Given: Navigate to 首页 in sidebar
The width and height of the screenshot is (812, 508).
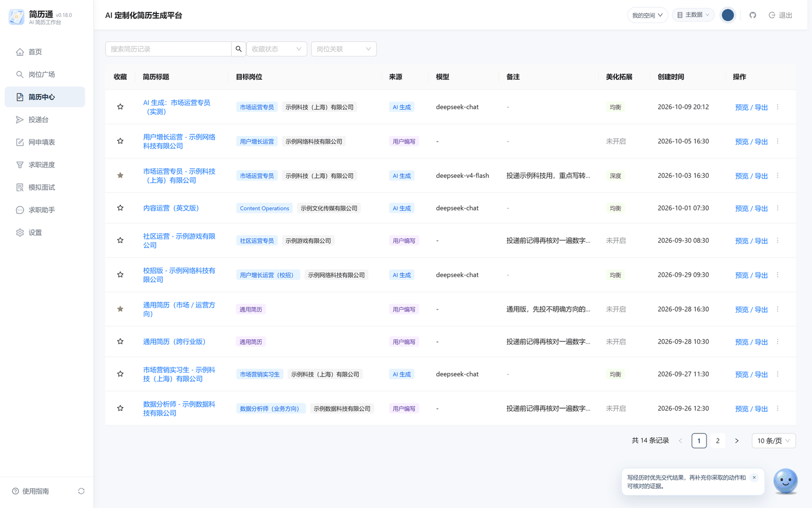Looking at the screenshot, I should point(45,52).
